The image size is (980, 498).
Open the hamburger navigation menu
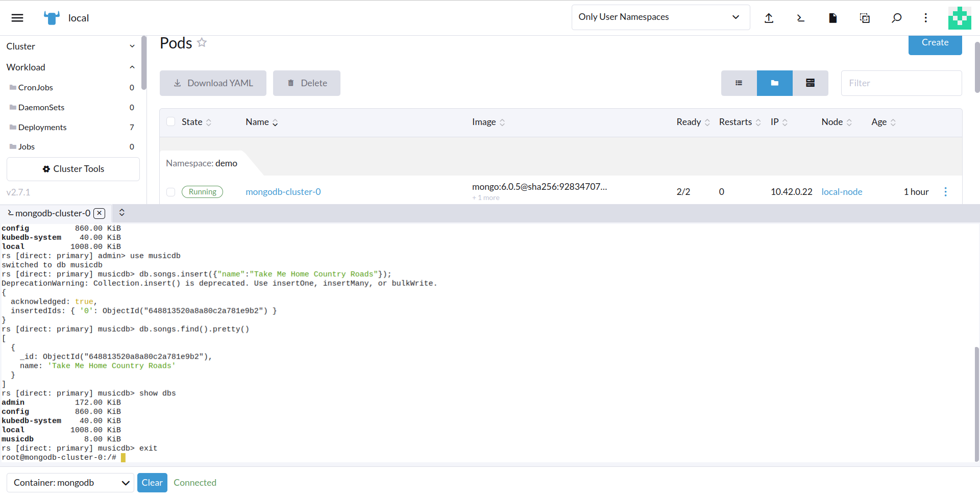(17, 18)
